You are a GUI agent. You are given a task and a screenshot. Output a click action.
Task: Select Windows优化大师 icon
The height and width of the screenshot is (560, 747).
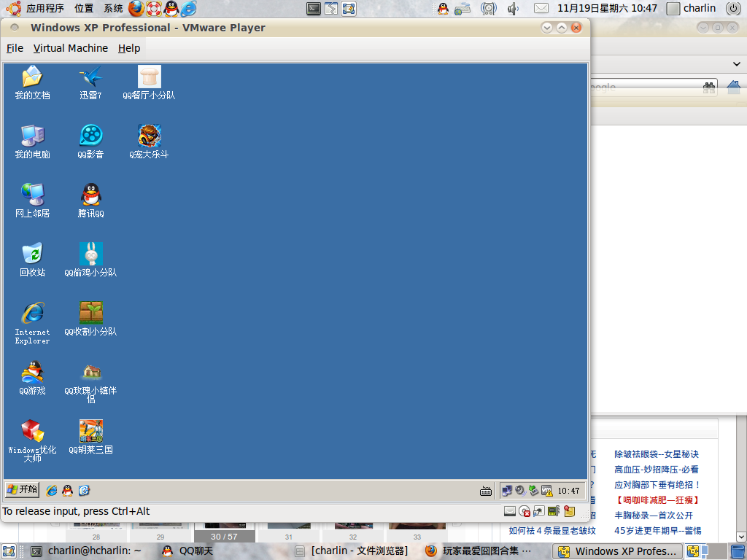(32, 441)
